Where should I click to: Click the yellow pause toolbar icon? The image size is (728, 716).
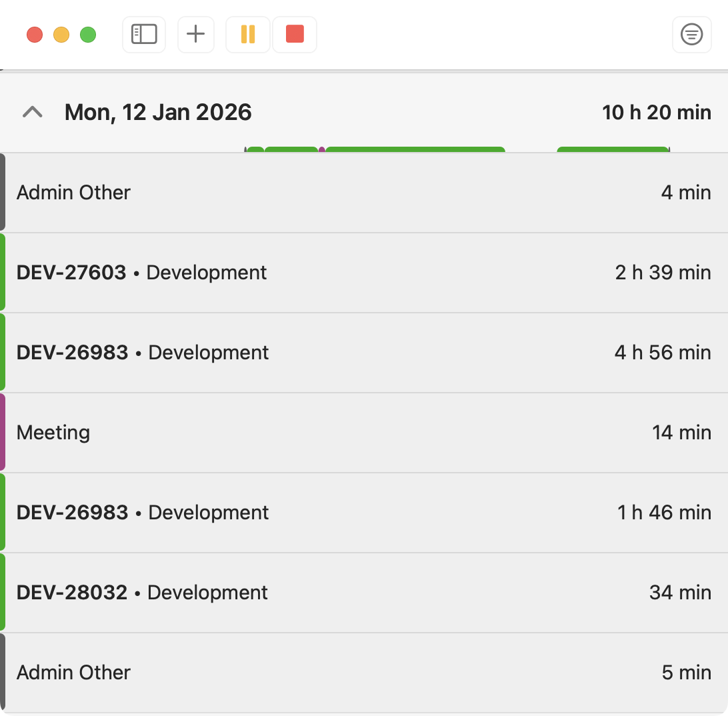click(x=247, y=34)
